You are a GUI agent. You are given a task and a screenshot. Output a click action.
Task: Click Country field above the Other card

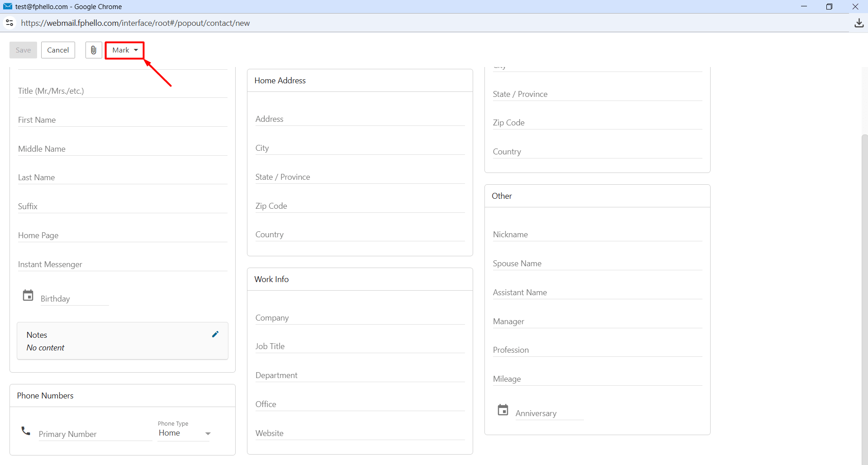tap(598, 152)
